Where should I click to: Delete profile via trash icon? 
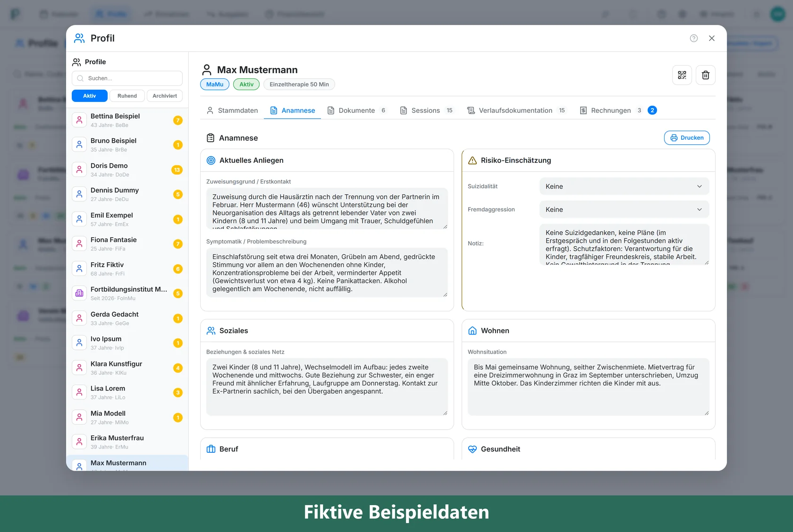click(x=706, y=75)
